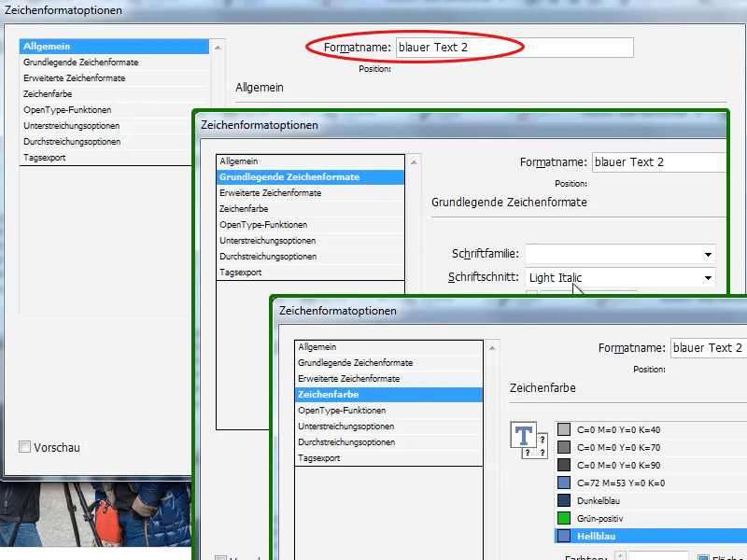
Task: Select Allgemein in the front Zeichenfarbe dialog
Action: (x=388, y=347)
